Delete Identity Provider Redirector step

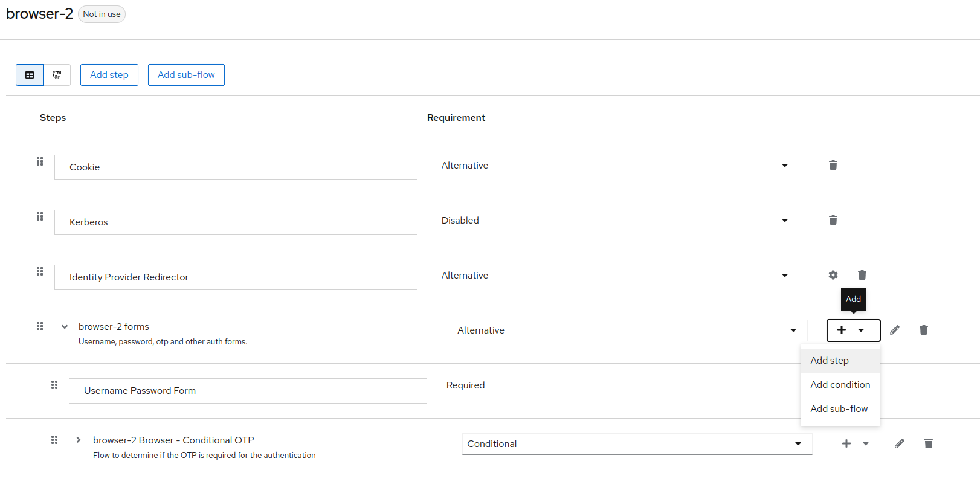pos(862,275)
